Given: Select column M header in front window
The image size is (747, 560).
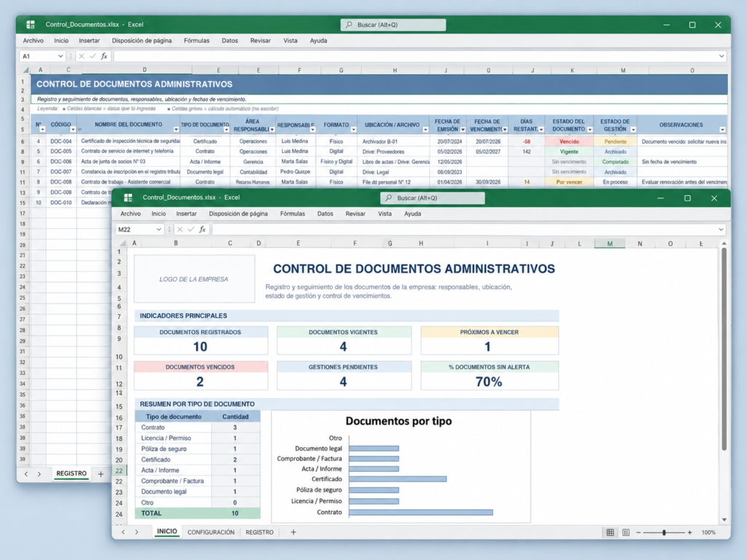Looking at the screenshot, I should [x=610, y=244].
